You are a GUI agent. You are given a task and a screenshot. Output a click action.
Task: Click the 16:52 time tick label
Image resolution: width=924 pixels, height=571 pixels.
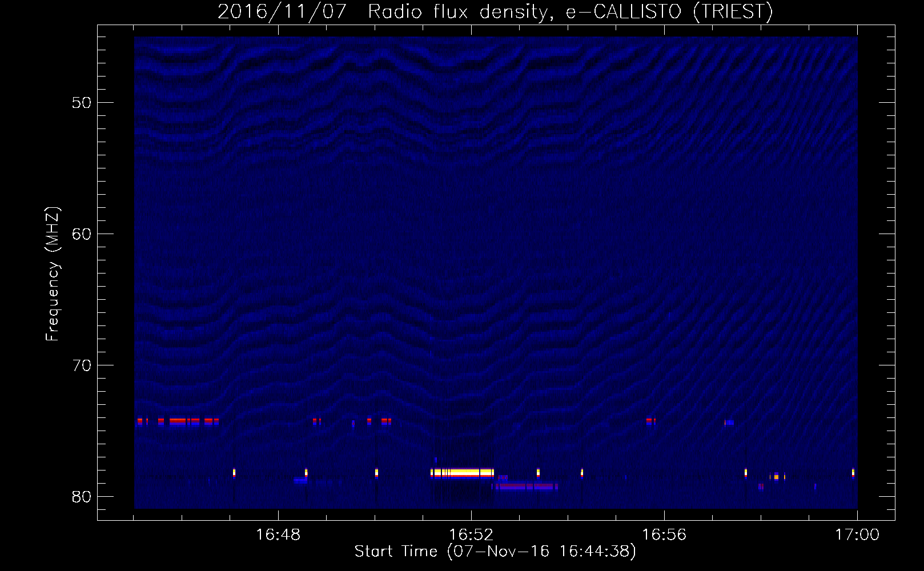coord(471,535)
